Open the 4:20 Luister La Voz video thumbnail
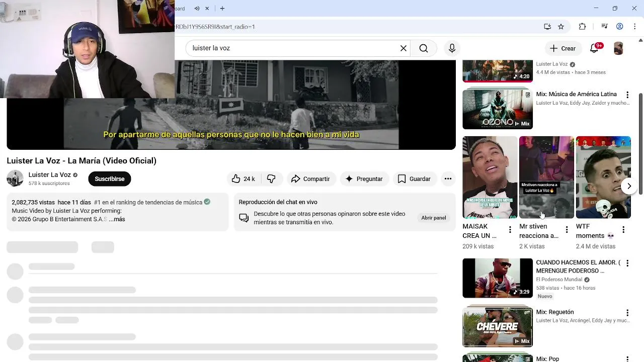The height and width of the screenshot is (362, 644). click(x=498, y=71)
